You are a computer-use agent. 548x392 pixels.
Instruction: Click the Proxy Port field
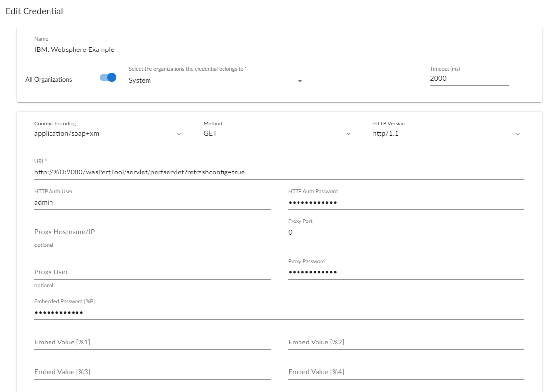pos(406,232)
